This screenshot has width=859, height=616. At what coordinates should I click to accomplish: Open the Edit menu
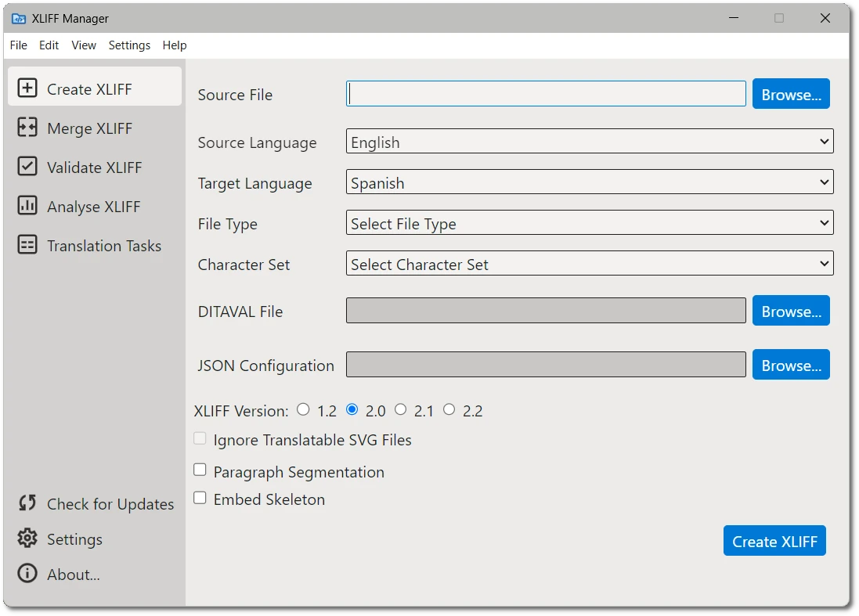[x=49, y=45]
